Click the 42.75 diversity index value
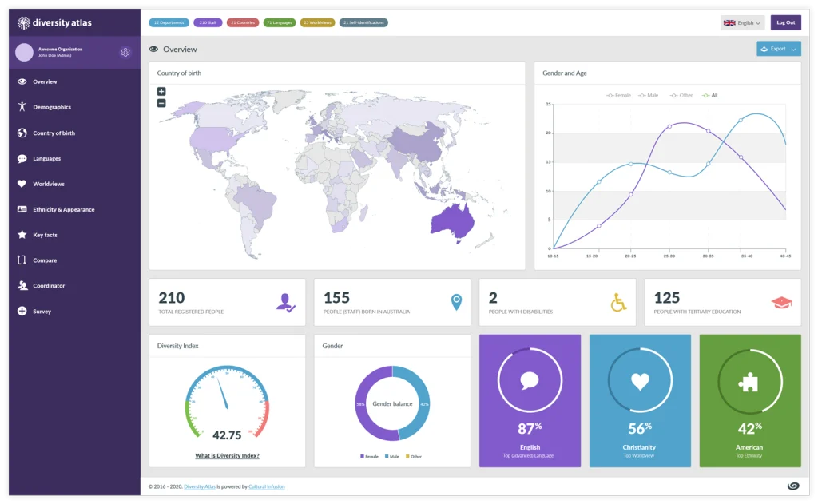This screenshot has height=504, width=818. click(227, 435)
